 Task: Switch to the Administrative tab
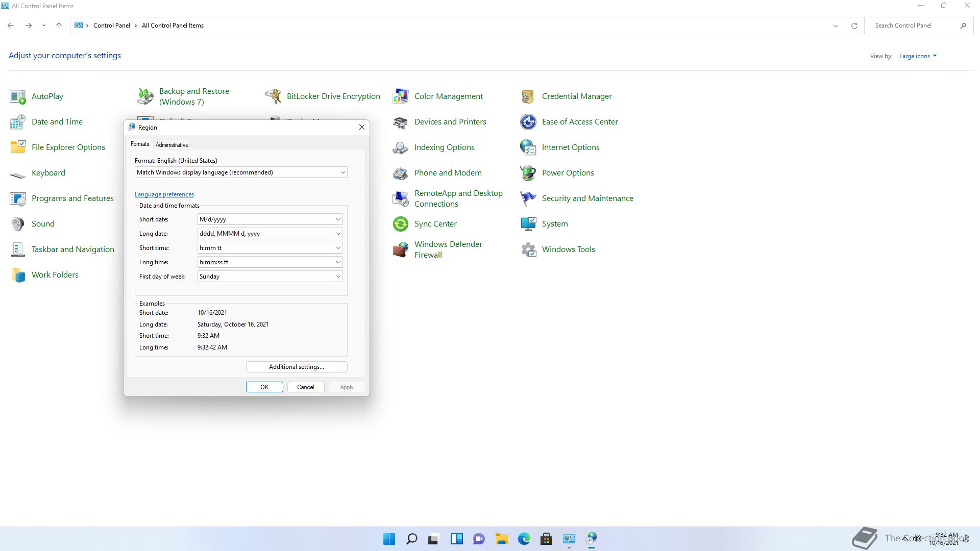point(172,145)
